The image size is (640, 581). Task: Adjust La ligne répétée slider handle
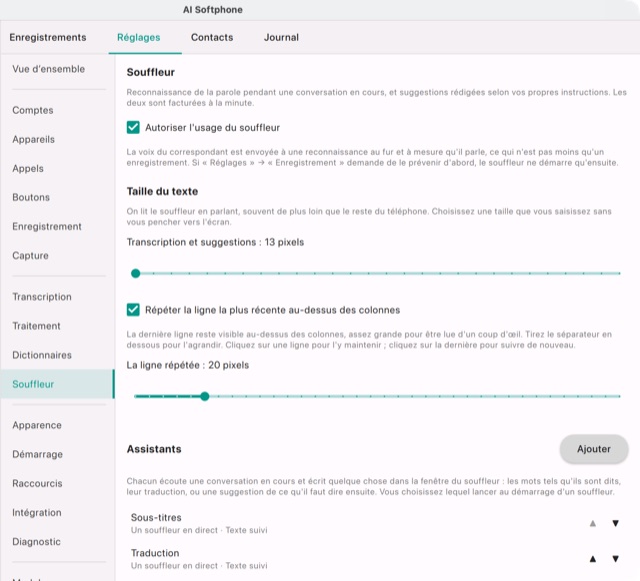point(204,396)
